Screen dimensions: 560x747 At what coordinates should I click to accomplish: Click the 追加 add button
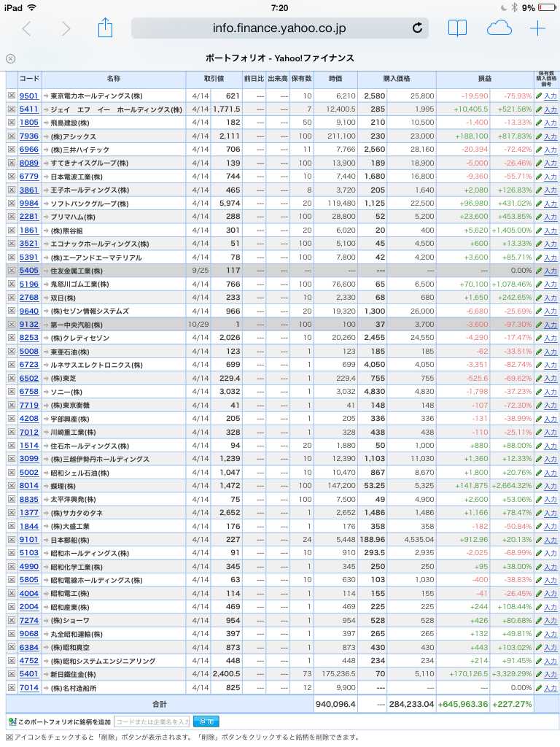206,721
